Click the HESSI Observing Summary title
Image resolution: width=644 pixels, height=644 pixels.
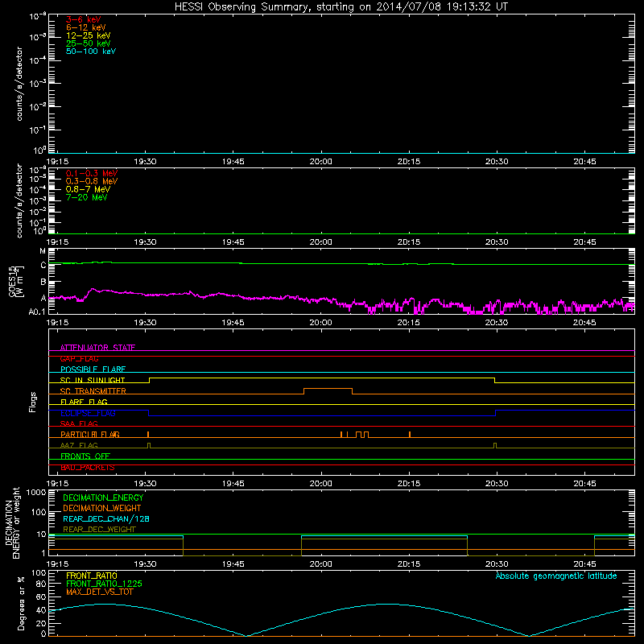point(341,7)
